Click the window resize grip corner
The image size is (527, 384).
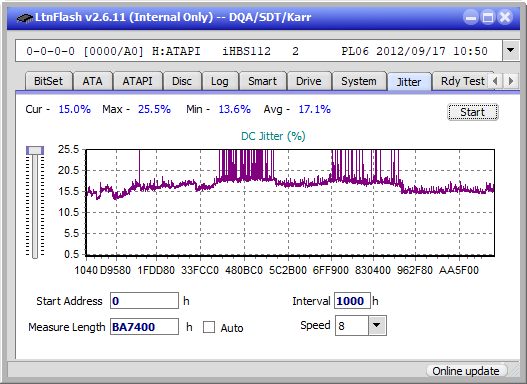tap(514, 371)
